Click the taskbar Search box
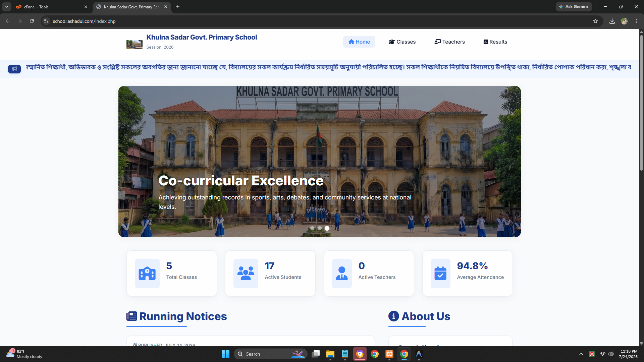Screen dimensions: 644x362 click(x=270, y=354)
